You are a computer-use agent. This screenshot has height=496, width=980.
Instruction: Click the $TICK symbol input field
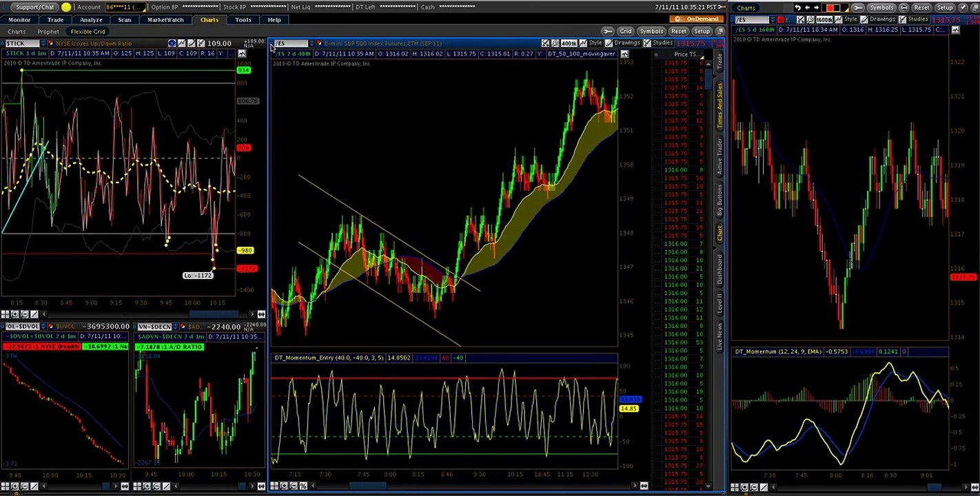tap(23, 43)
